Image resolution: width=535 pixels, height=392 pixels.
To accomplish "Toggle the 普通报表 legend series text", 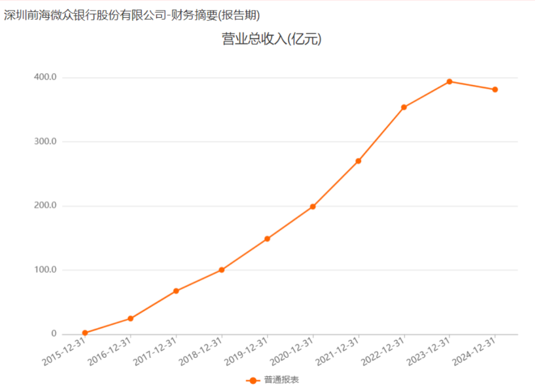I will (x=281, y=380).
